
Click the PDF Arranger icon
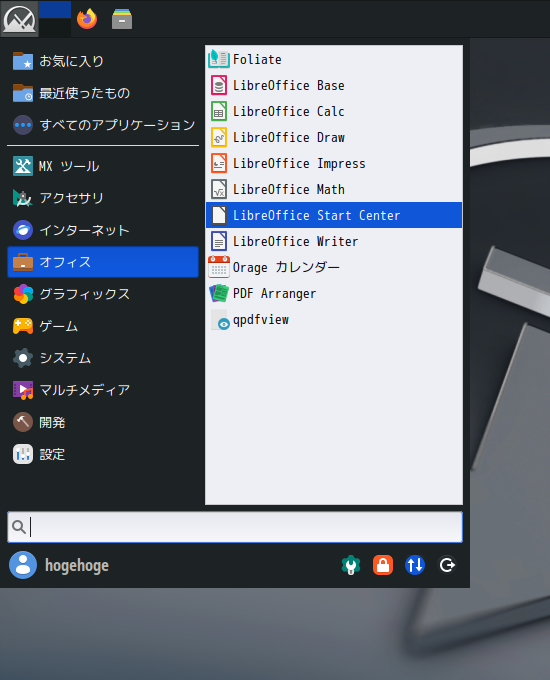[x=219, y=293]
